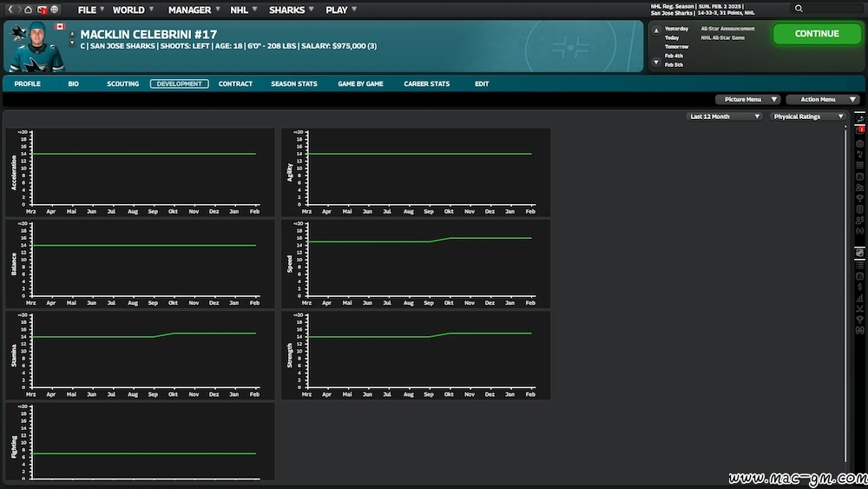
Task: Open transactions arrows icon in right sidebar
Action: pos(859,231)
